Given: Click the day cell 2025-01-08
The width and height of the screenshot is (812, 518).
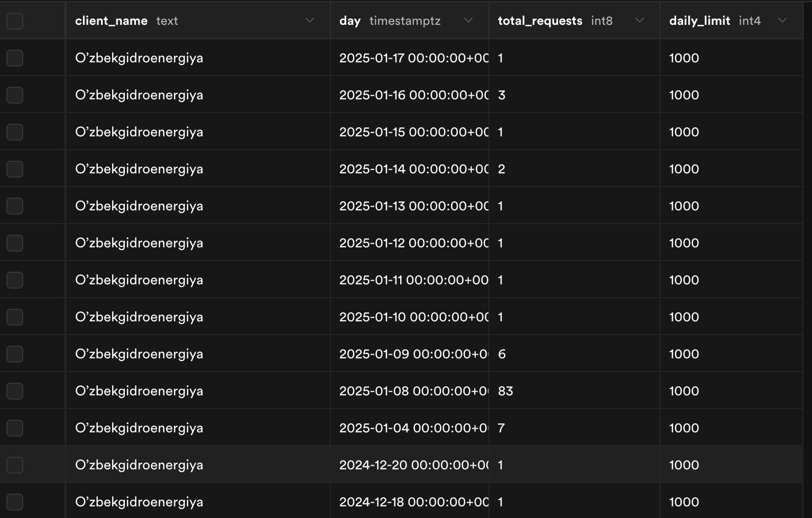Looking at the screenshot, I should 410,391.
